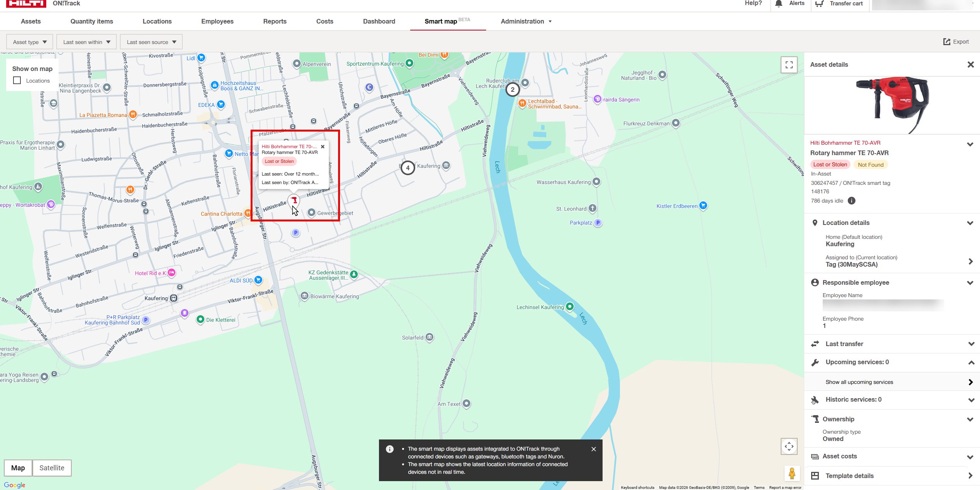The height and width of the screenshot is (490, 980).
Task: Click the Export icon
Action: (x=947, y=42)
